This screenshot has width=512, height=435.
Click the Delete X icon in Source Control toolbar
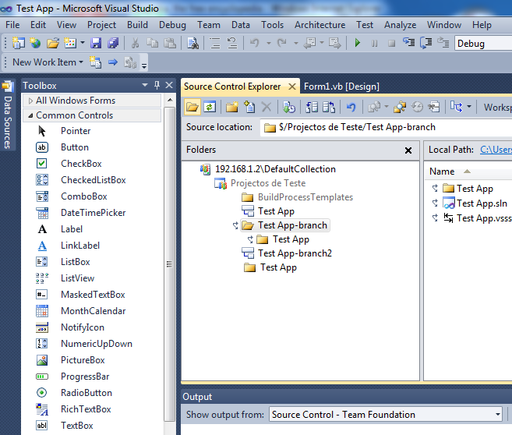[266, 107]
